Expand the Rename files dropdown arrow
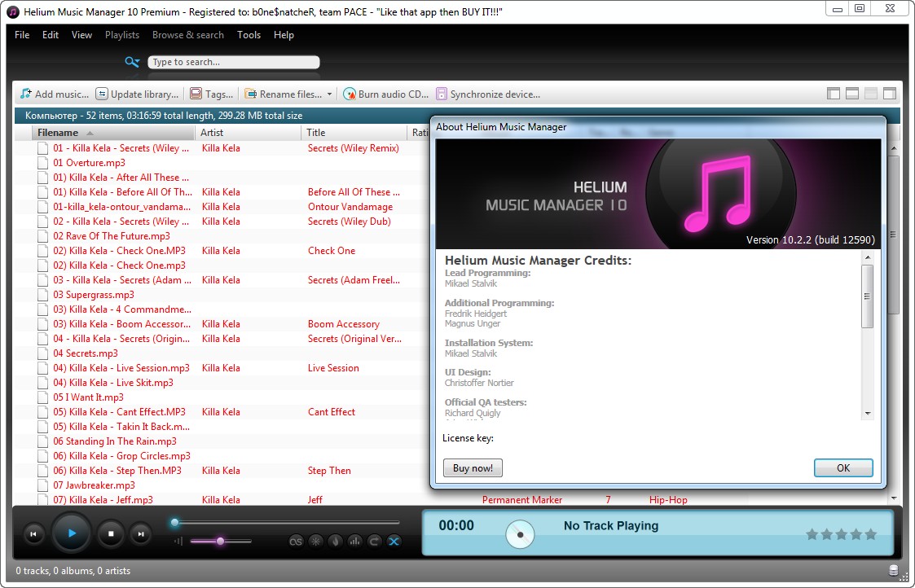This screenshot has height=588, width=915. coord(329,94)
